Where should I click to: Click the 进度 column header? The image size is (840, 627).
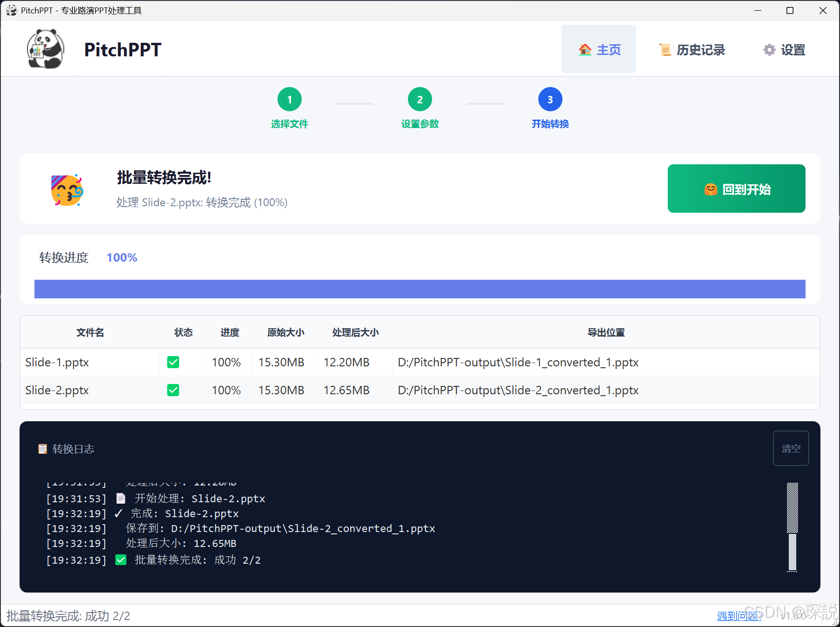pyautogui.click(x=230, y=332)
